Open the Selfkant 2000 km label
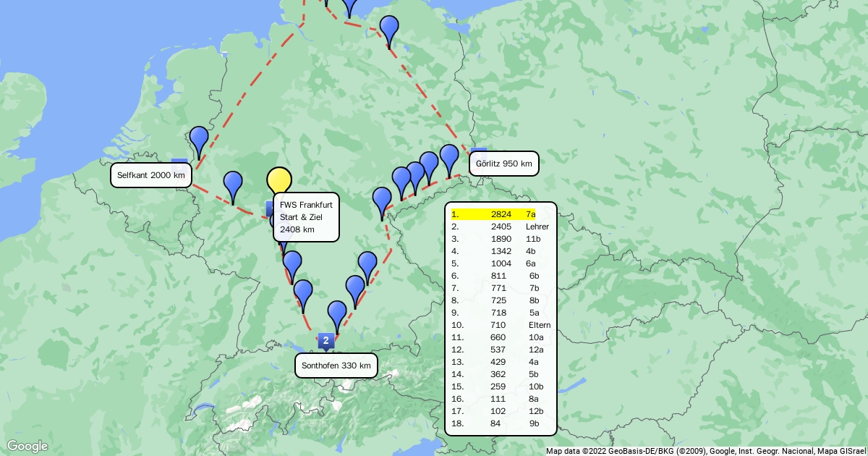Image resolution: width=868 pixels, height=456 pixels. tap(151, 175)
